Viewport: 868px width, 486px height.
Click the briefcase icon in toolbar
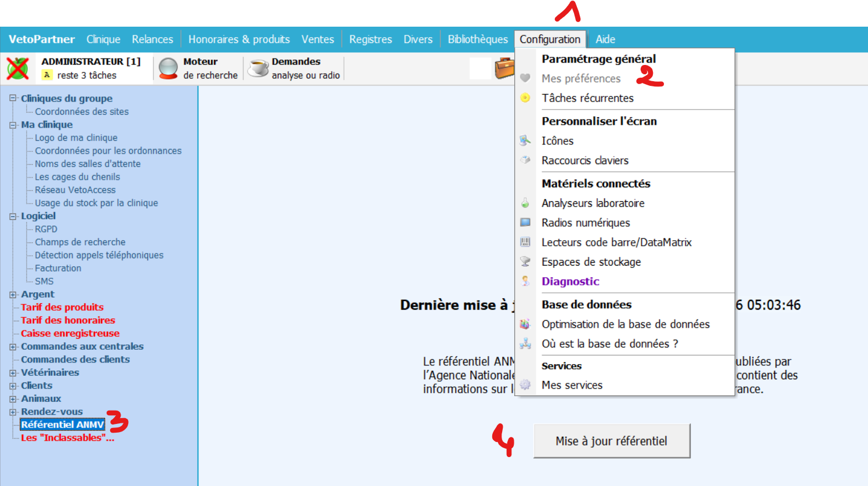504,68
